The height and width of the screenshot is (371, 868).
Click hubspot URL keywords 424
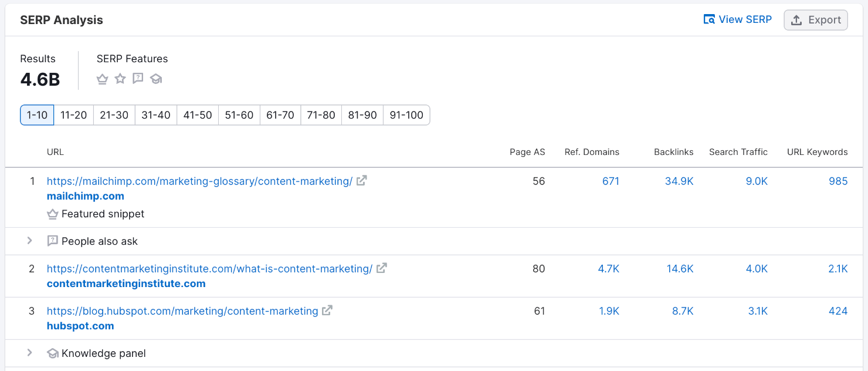tap(838, 311)
